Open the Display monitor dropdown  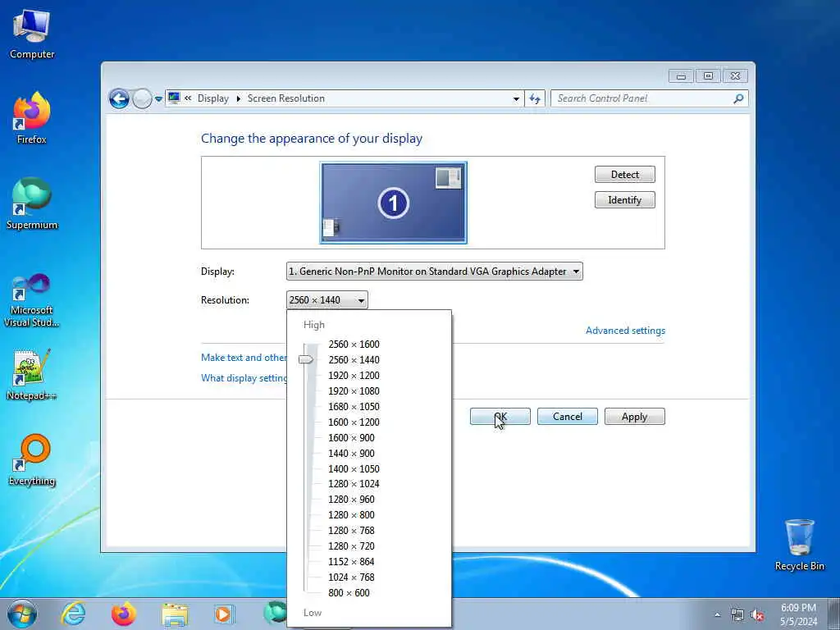point(435,271)
